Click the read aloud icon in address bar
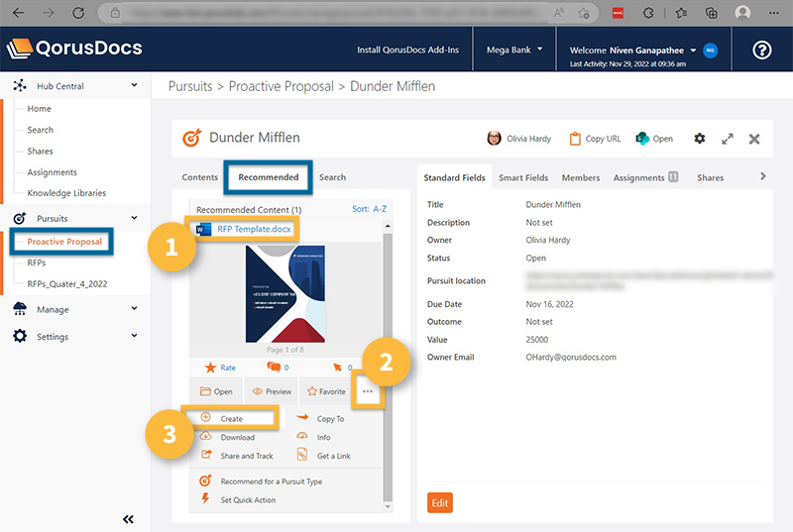793x532 pixels. click(559, 13)
